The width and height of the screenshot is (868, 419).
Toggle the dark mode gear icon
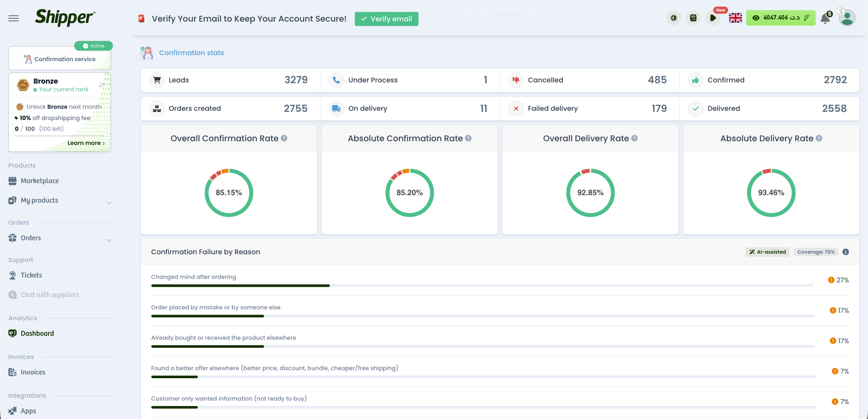click(x=674, y=18)
